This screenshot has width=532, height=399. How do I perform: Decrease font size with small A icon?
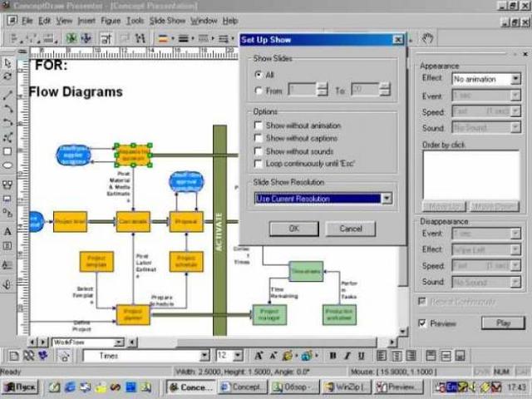coord(273,356)
